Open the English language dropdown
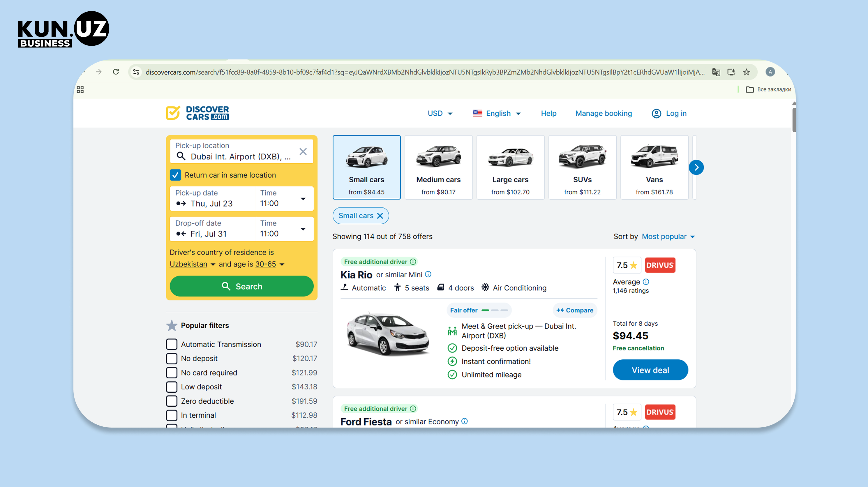This screenshot has height=487, width=868. click(497, 114)
